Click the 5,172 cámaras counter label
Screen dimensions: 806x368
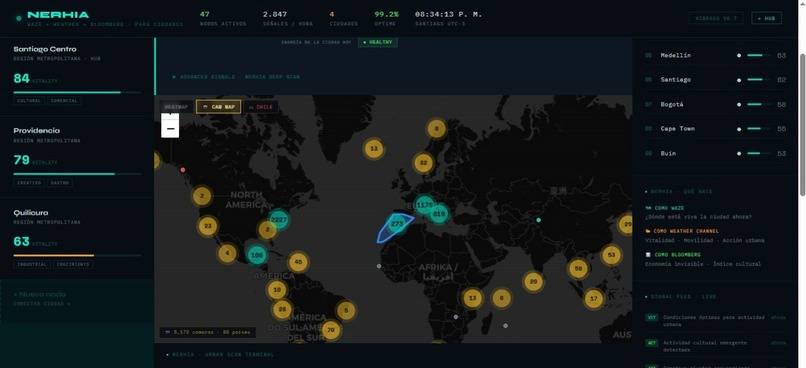click(x=207, y=333)
